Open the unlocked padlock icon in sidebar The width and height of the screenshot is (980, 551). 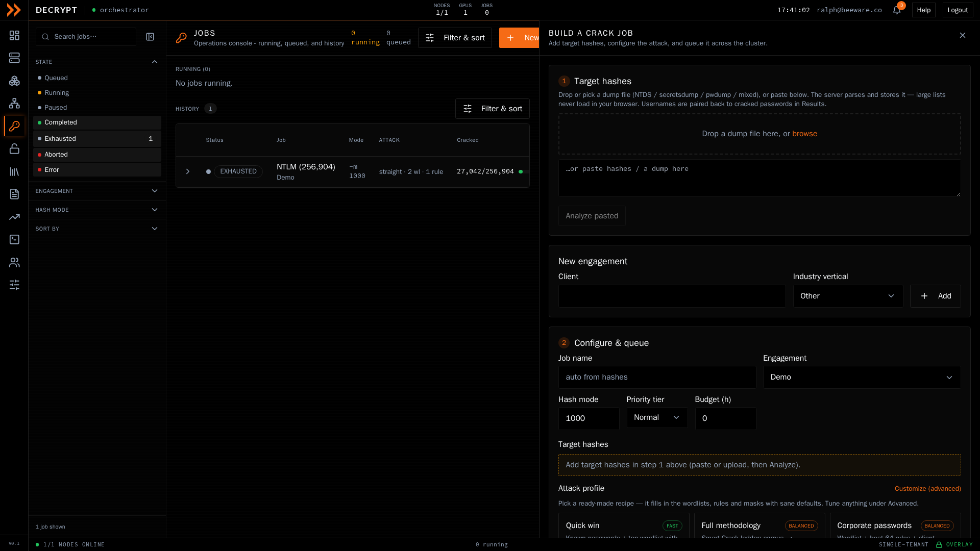[x=14, y=148]
